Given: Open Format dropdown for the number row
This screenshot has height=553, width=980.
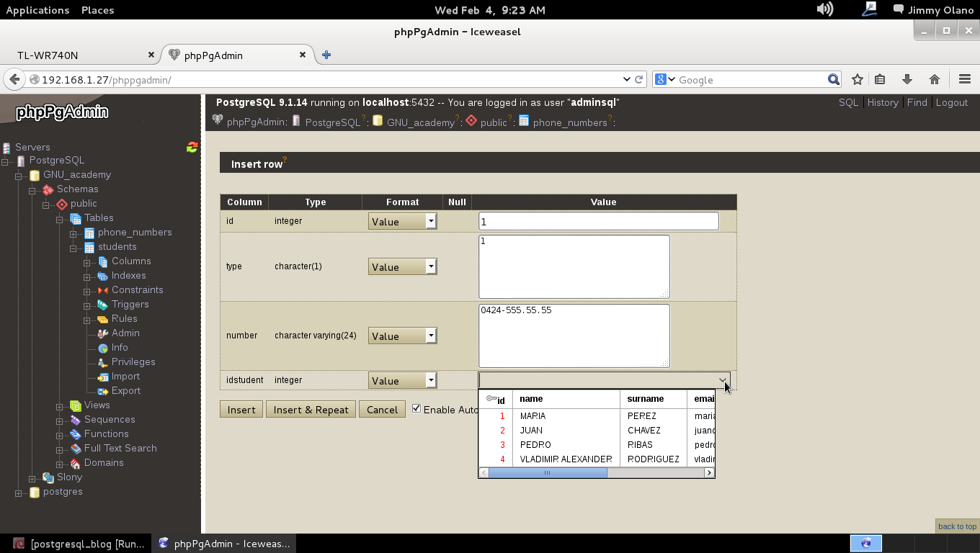Looking at the screenshot, I should [x=402, y=336].
